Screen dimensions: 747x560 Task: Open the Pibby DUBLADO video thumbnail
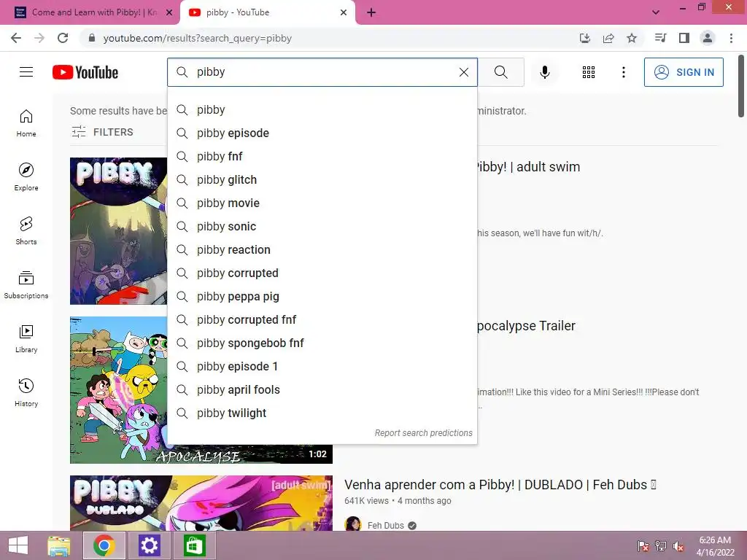(x=201, y=503)
